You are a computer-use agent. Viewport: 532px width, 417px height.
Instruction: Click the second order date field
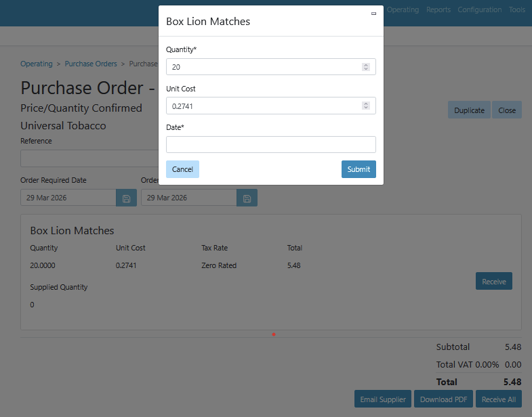point(188,198)
